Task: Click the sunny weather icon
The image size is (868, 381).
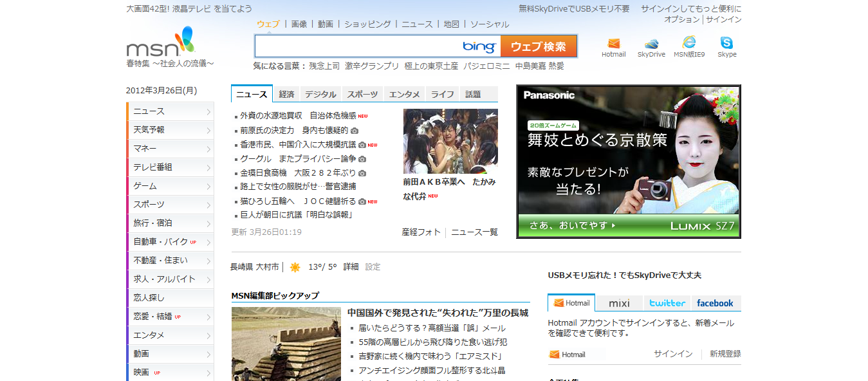Action: point(295,267)
